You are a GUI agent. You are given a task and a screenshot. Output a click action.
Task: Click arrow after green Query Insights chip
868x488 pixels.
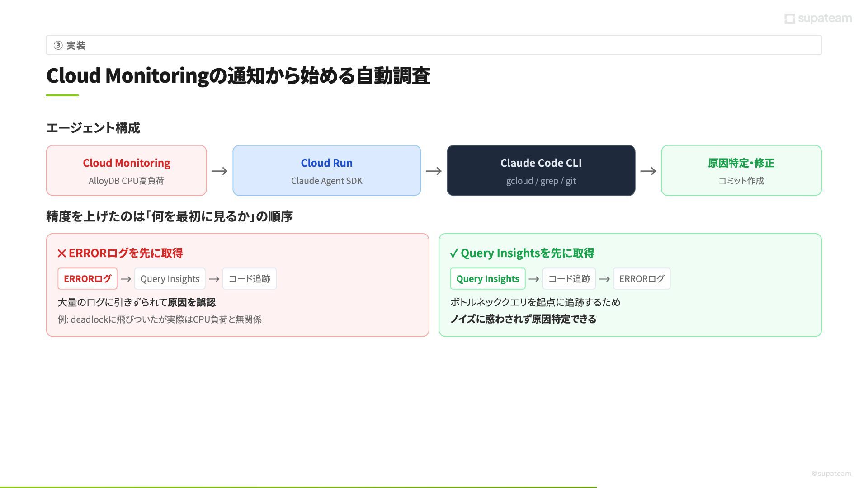pos(534,279)
